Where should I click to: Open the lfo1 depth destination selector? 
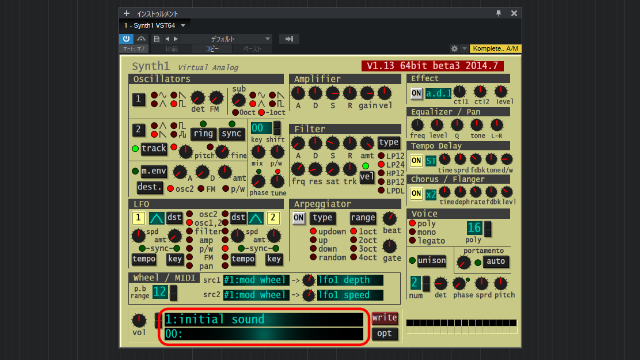(x=350, y=280)
